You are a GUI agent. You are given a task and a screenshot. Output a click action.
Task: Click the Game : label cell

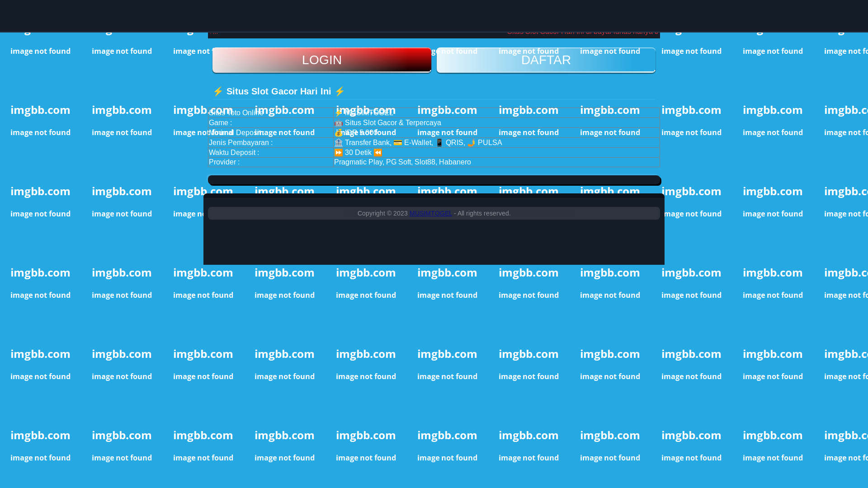point(270,122)
